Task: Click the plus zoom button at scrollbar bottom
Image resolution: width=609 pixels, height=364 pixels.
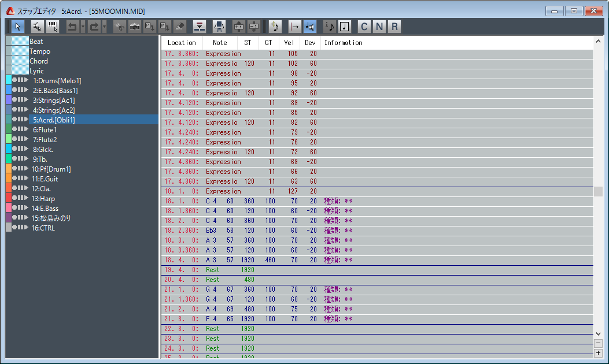Action: (598, 353)
